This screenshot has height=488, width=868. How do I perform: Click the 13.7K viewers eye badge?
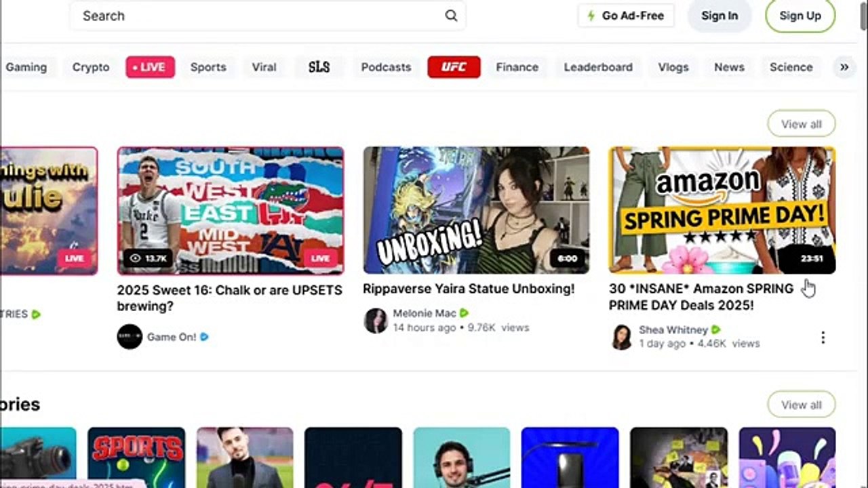(147, 258)
